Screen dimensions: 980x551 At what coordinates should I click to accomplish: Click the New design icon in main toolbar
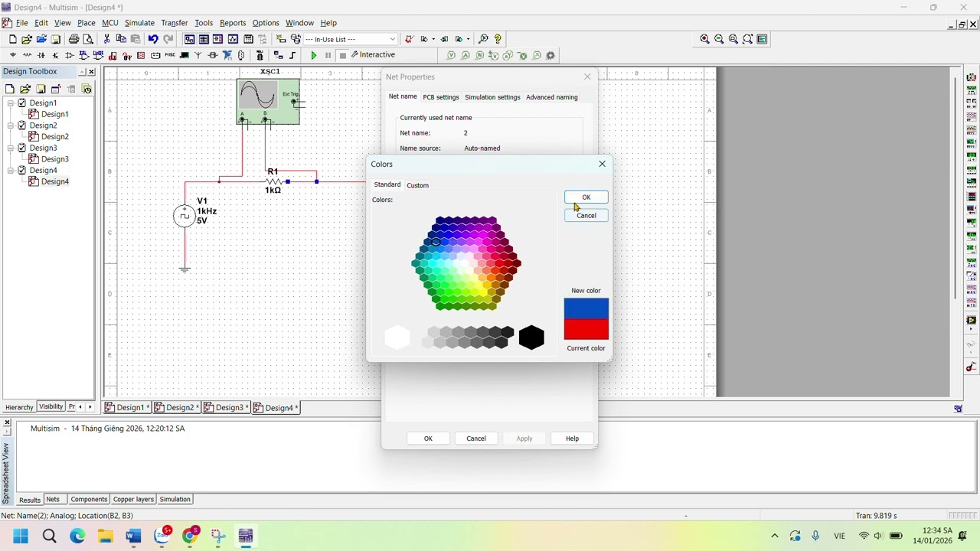12,39
